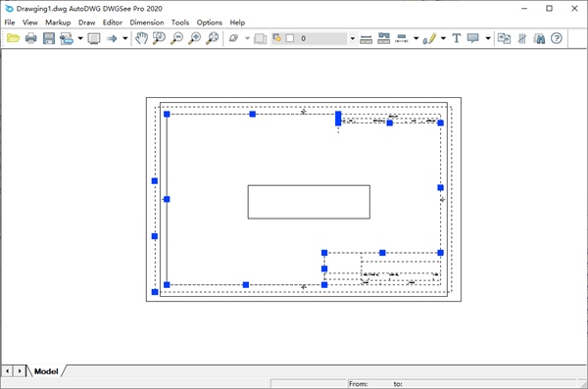Select the Zoom window magnifier tool
The width and height of the screenshot is (588, 389).
point(159,38)
